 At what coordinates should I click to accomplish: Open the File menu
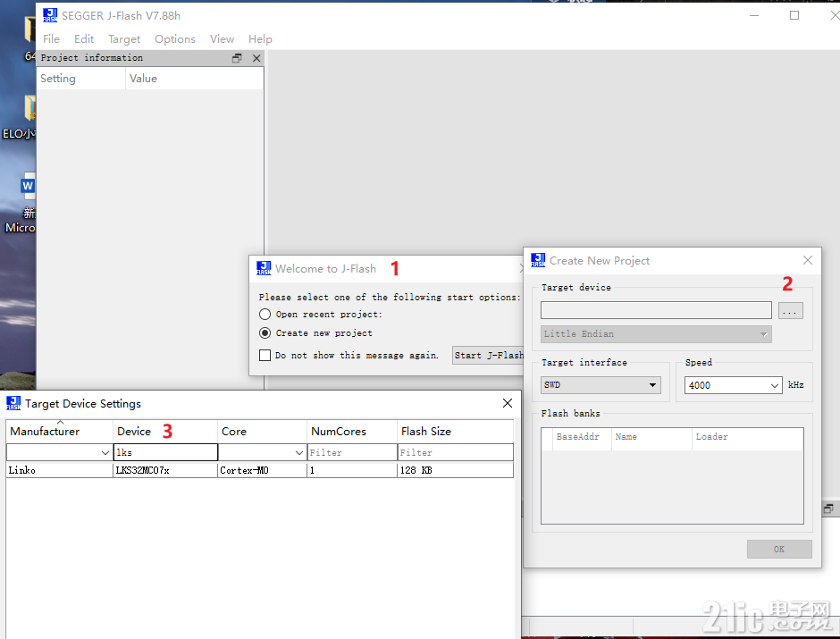(x=52, y=39)
